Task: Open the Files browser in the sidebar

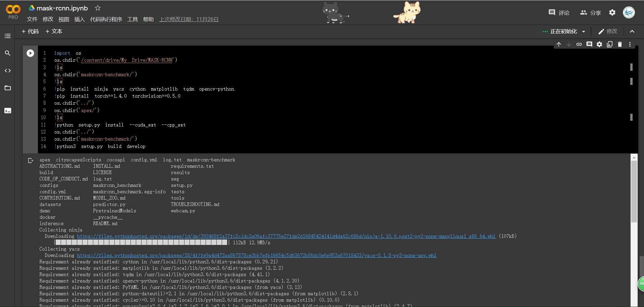Action: [x=8, y=88]
